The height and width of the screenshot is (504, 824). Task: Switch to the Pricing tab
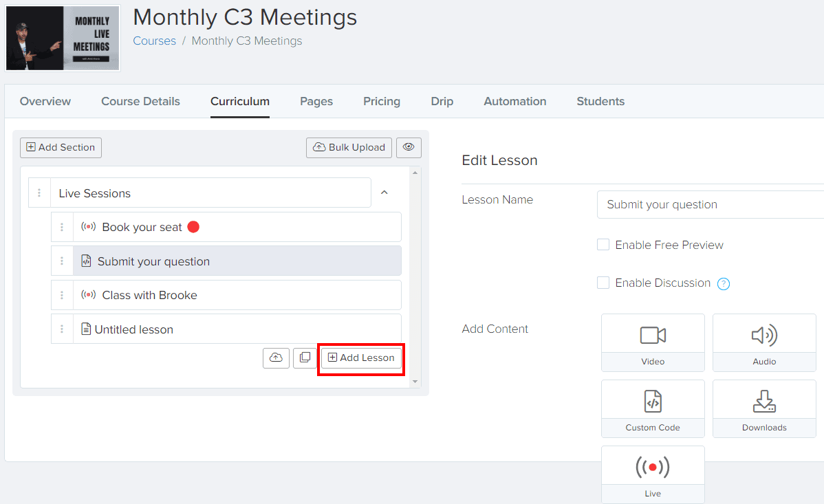(382, 101)
